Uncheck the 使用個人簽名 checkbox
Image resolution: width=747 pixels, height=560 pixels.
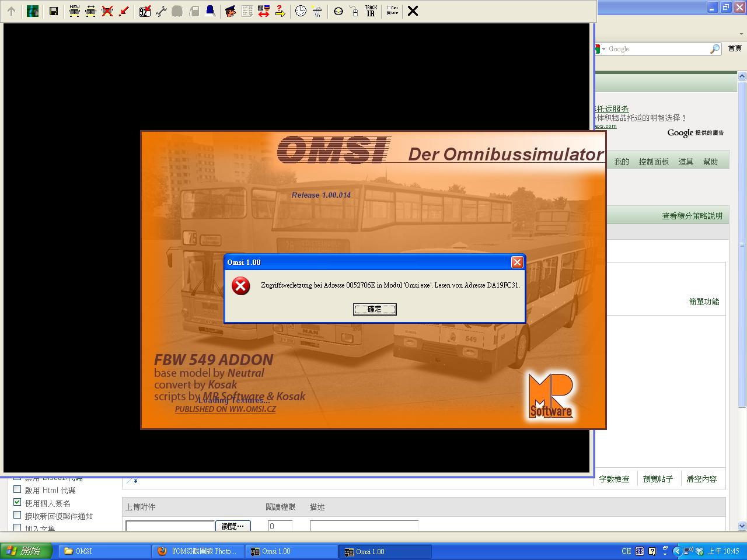tap(17, 502)
